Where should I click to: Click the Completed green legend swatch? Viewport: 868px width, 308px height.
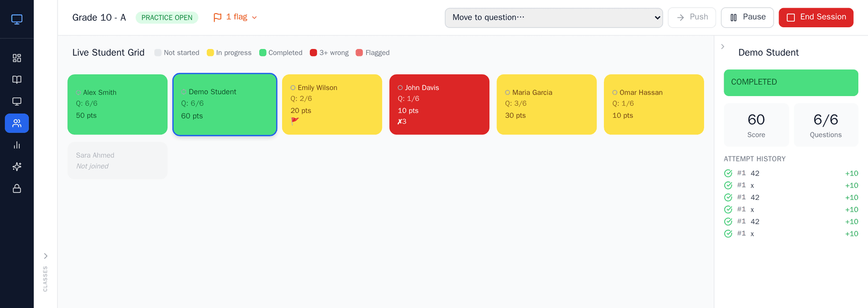pos(263,53)
